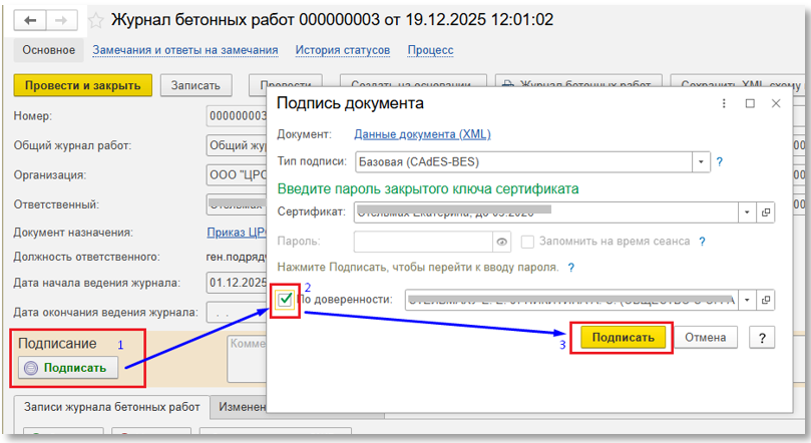The height and width of the screenshot is (443, 811).
Task: Expand the Тип подписи dropdown
Action: click(x=701, y=161)
